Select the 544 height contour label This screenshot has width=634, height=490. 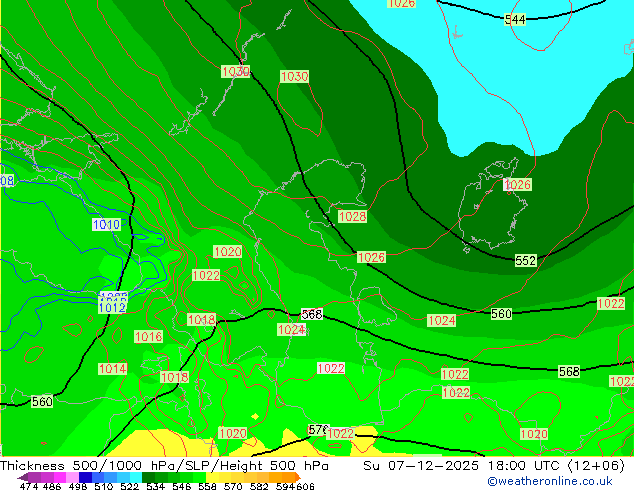click(x=515, y=19)
